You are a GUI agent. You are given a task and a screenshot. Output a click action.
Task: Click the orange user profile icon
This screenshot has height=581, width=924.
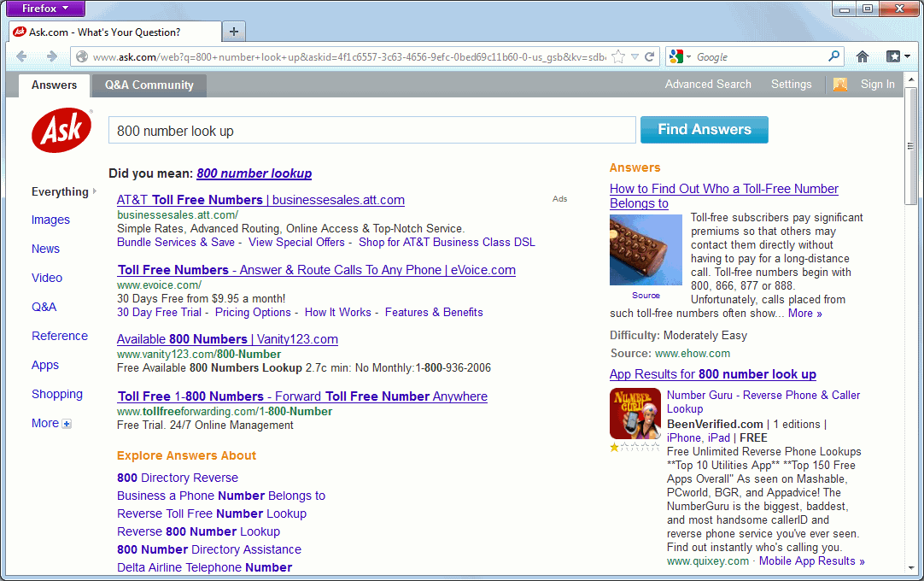tap(839, 85)
